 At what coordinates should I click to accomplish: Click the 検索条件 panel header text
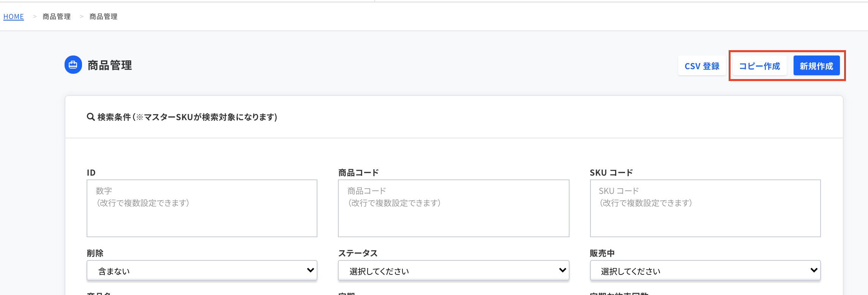click(187, 117)
